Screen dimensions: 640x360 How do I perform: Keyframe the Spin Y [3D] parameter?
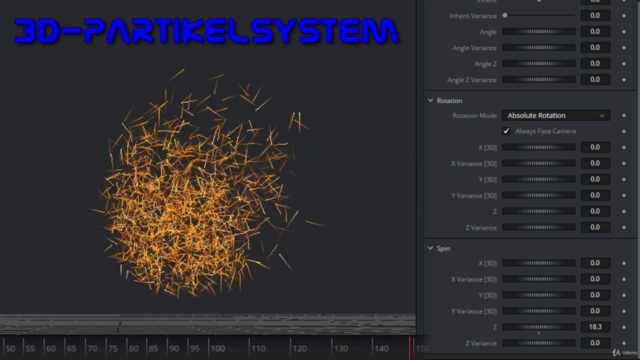point(624,295)
